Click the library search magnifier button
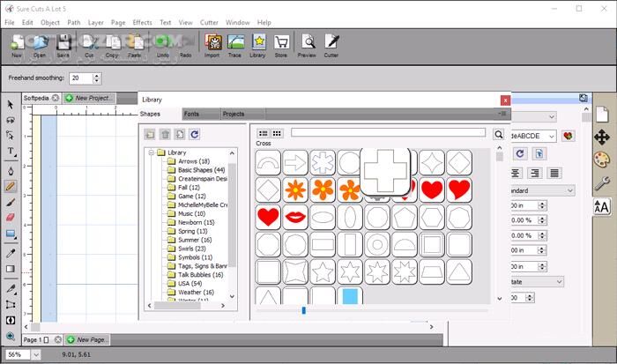The height and width of the screenshot is (364, 617). pos(499,135)
